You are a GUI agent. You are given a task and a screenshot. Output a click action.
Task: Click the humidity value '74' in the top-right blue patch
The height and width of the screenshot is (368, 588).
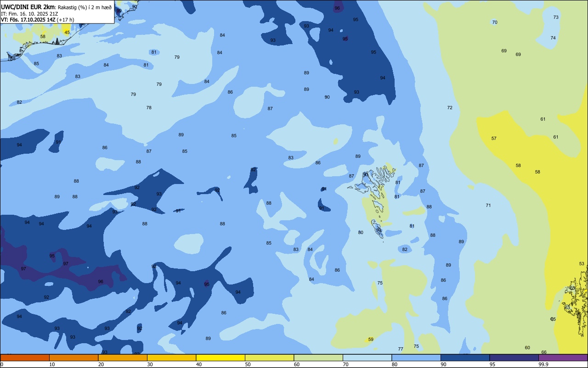pyautogui.click(x=553, y=38)
